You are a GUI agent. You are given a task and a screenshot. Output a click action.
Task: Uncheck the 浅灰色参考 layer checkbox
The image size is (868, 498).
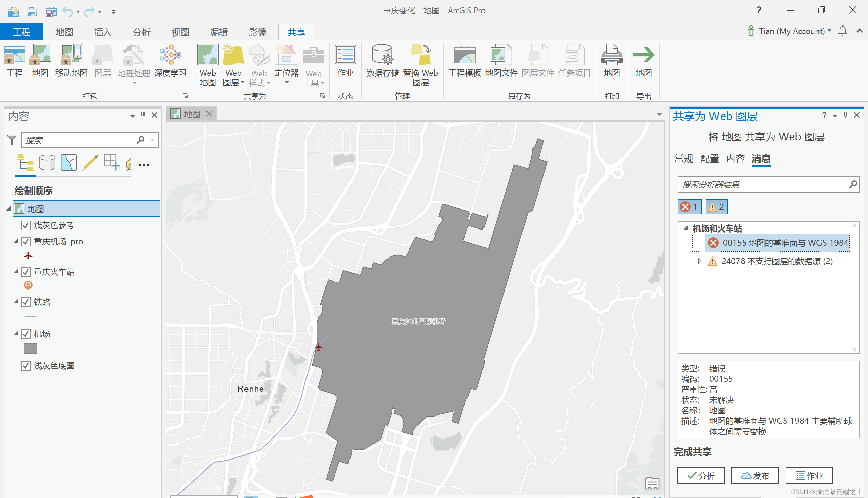(x=26, y=225)
